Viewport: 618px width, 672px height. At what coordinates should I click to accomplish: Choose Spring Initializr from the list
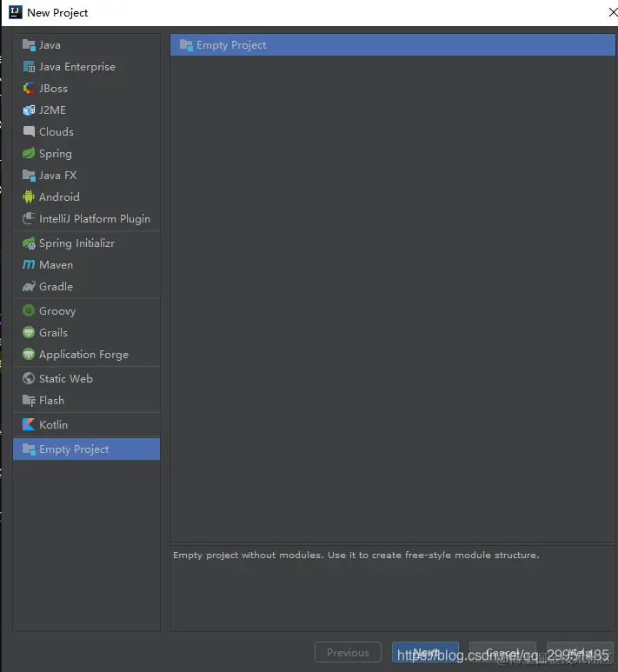[x=87, y=243]
